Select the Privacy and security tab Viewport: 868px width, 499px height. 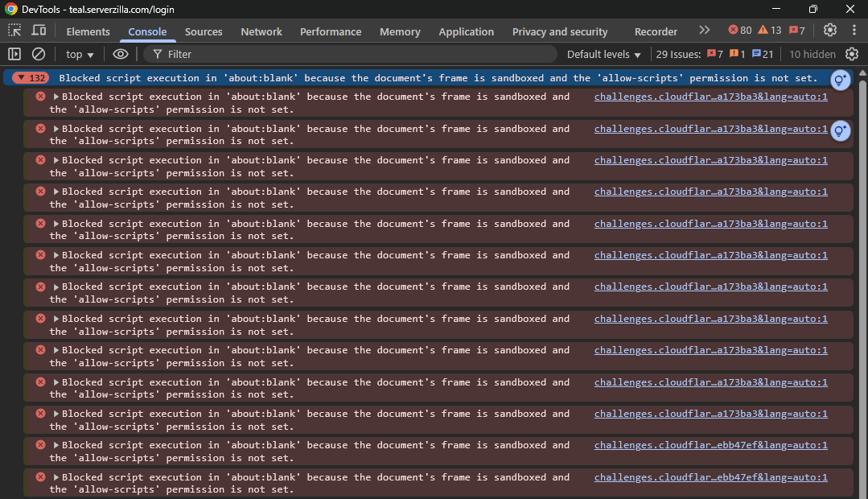(560, 31)
